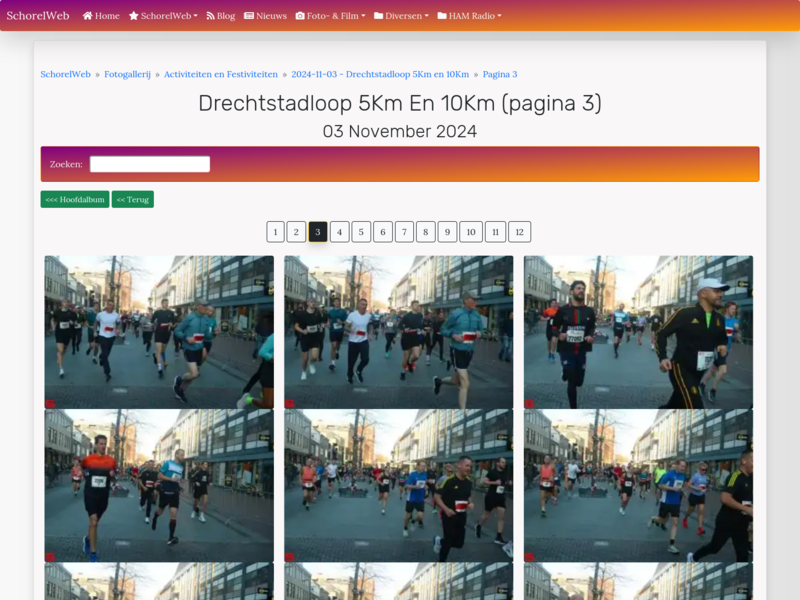This screenshot has height=600, width=800.
Task: Expand the SchorelWeb dropdown caret
Action: point(195,16)
